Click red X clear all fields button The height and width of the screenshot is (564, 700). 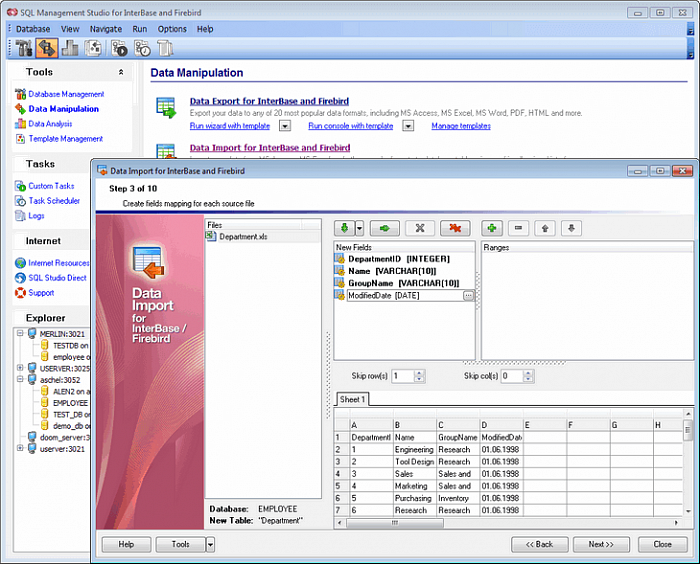click(x=455, y=228)
